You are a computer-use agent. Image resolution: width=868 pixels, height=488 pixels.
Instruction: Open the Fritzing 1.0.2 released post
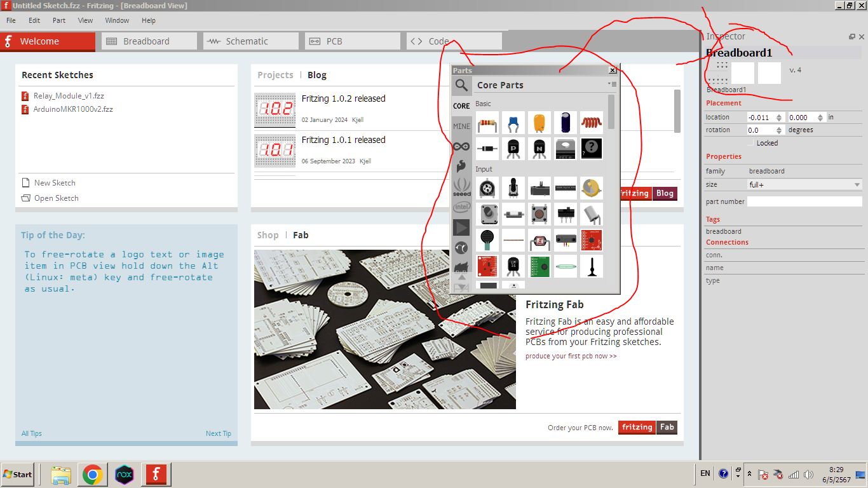344,98
